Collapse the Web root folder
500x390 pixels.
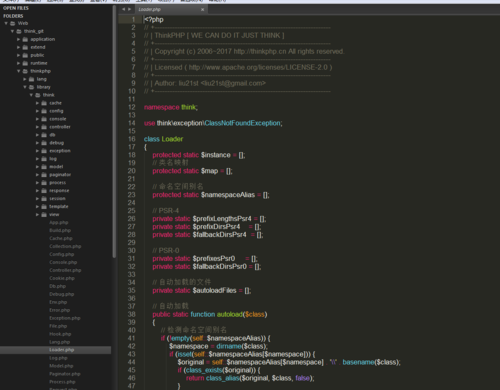tap(6, 23)
